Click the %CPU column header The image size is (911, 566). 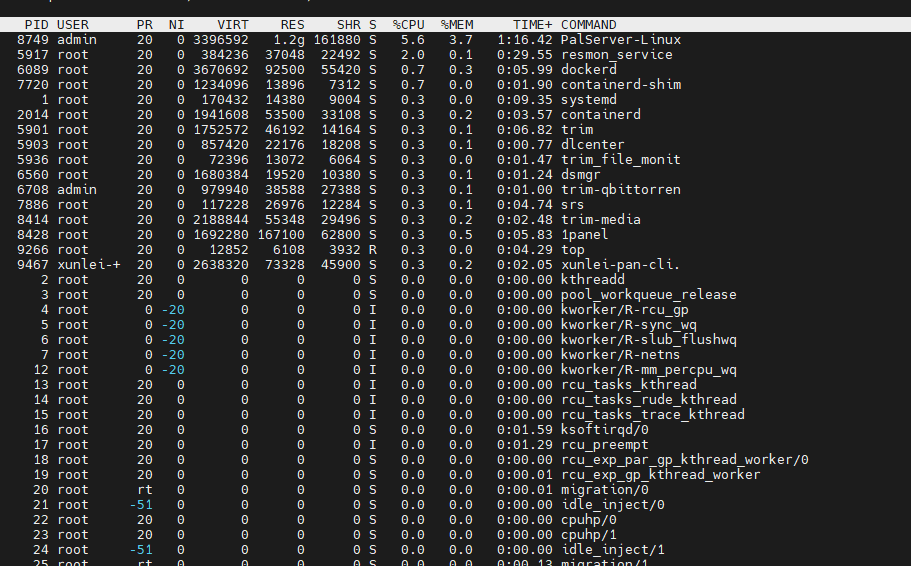coord(408,25)
